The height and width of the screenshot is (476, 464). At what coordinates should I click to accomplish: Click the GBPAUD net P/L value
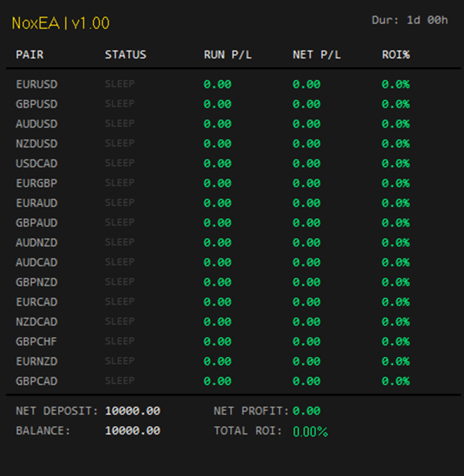(x=306, y=223)
